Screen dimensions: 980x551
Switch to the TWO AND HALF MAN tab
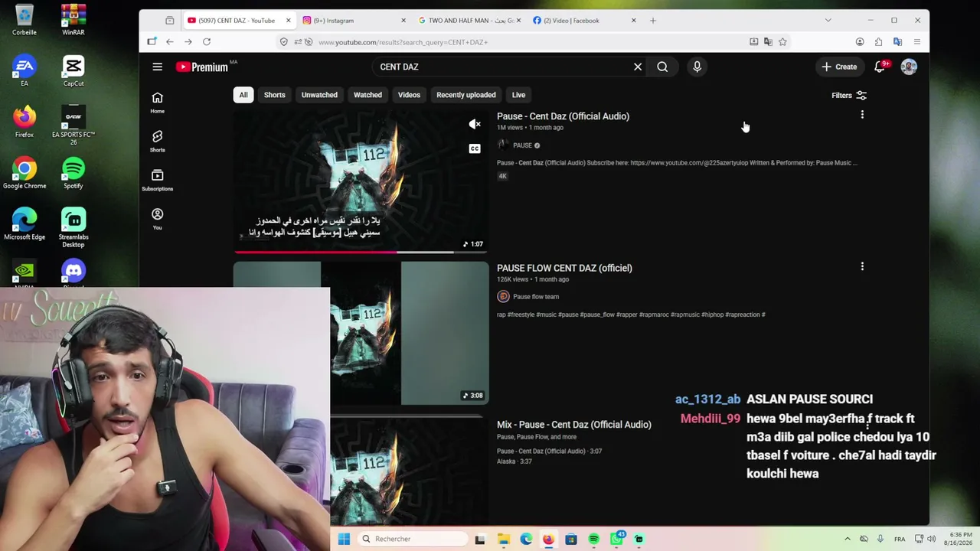point(468,21)
